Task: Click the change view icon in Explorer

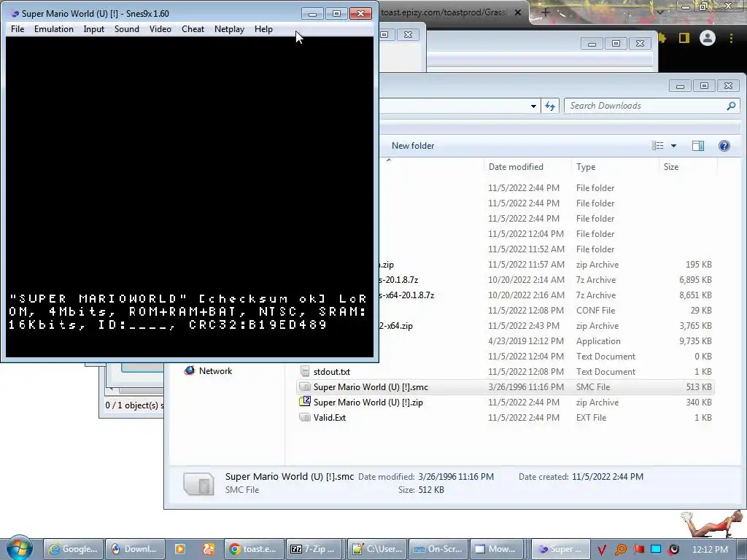Action: 657,146
